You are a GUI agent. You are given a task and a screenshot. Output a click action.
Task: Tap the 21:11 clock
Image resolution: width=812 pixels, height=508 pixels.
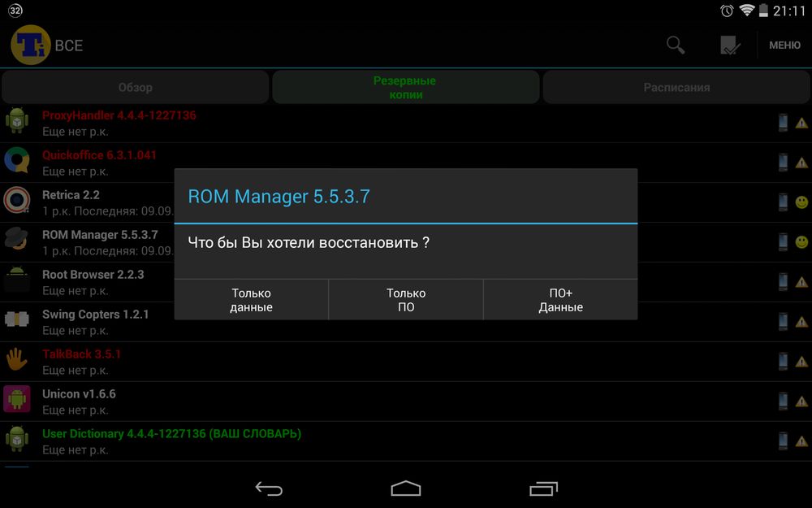(x=789, y=11)
